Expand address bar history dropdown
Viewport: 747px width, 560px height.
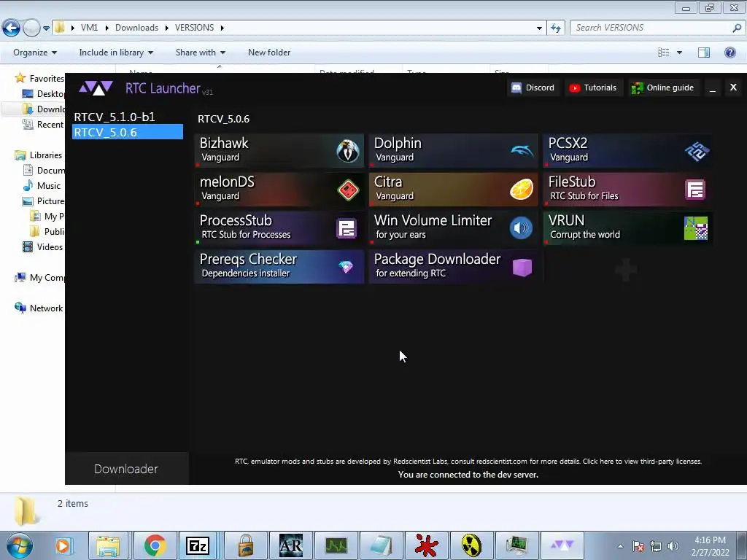pos(539,28)
